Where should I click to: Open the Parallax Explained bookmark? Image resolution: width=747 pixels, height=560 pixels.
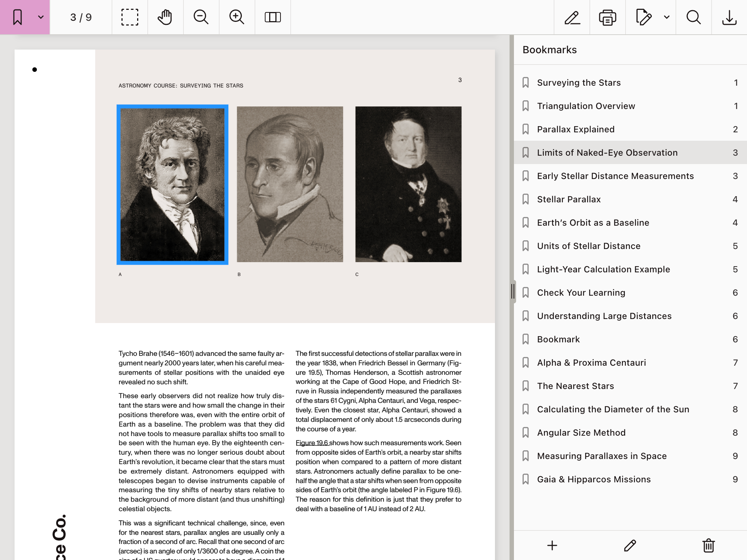click(x=575, y=129)
